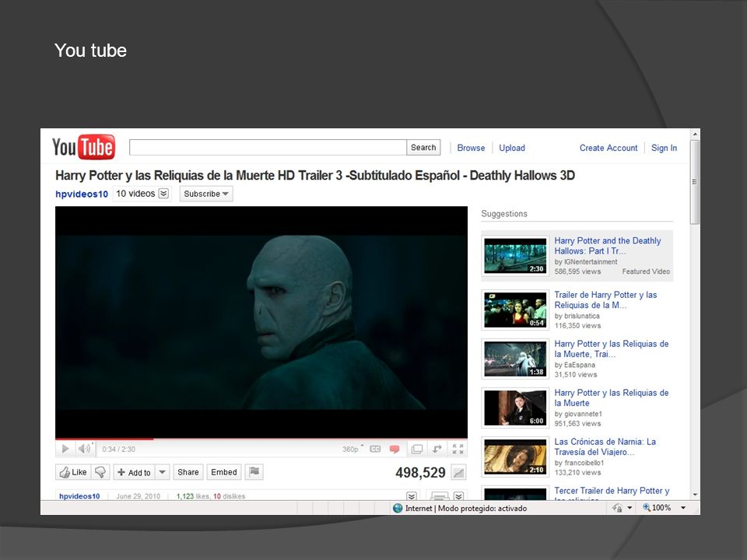Click the main video player frame
This screenshot has width=747, height=560.
[261, 322]
